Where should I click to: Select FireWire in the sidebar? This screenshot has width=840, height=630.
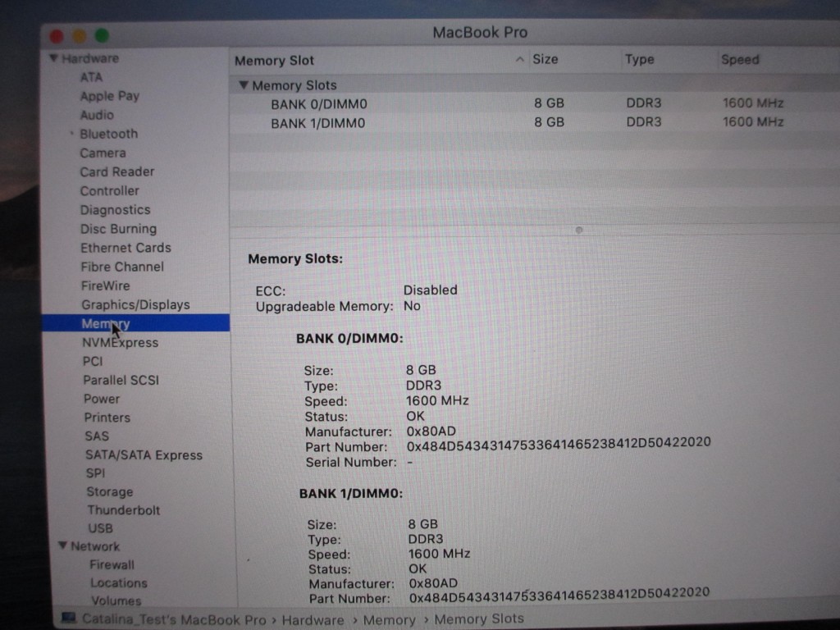(x=106, y=285)
